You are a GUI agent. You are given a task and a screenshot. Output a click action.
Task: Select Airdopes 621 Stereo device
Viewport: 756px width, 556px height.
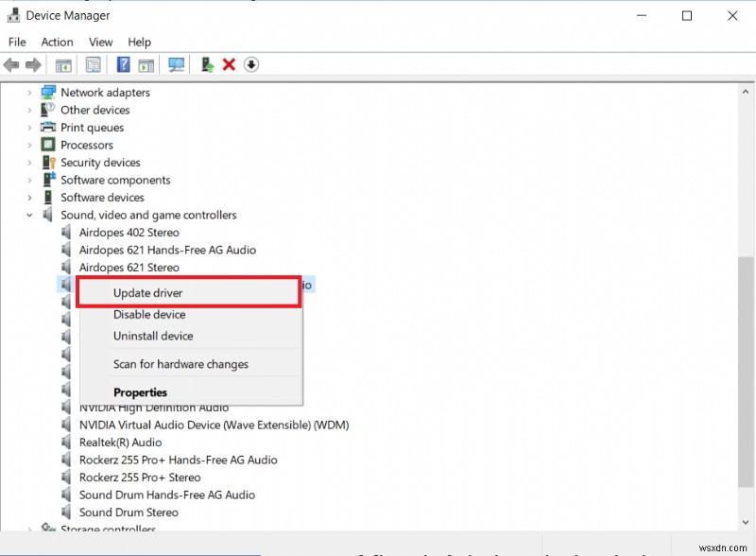pos(129,267)
